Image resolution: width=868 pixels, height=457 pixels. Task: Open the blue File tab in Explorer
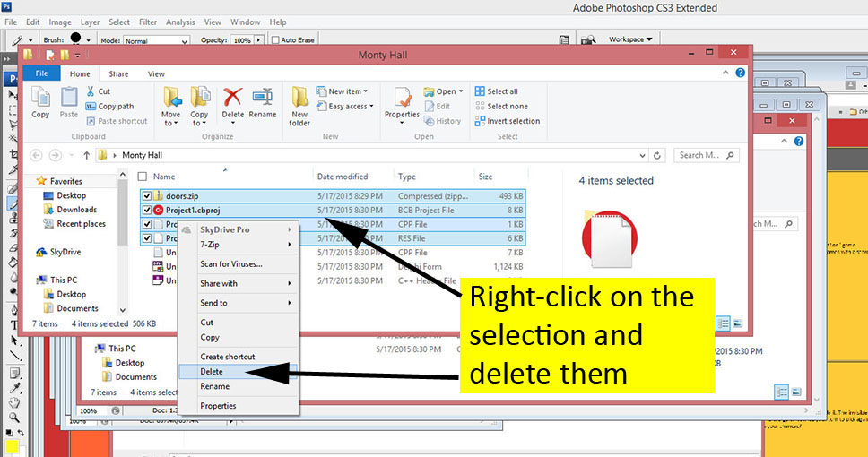click(41, 73)
